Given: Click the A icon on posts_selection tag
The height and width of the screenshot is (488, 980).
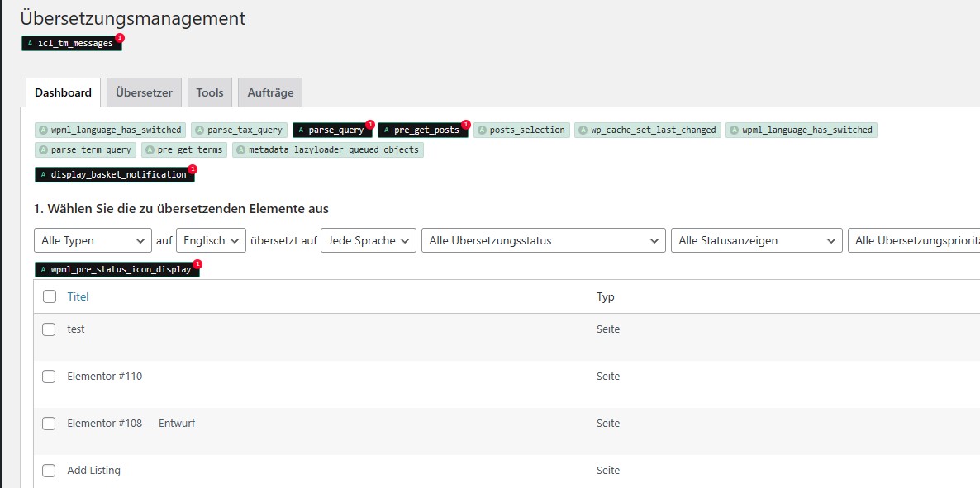Looking at the screenshot, I should (x=482, y=130).
